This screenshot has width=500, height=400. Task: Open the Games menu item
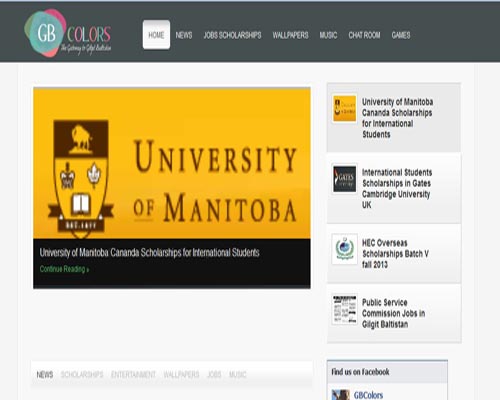point(401,35)
